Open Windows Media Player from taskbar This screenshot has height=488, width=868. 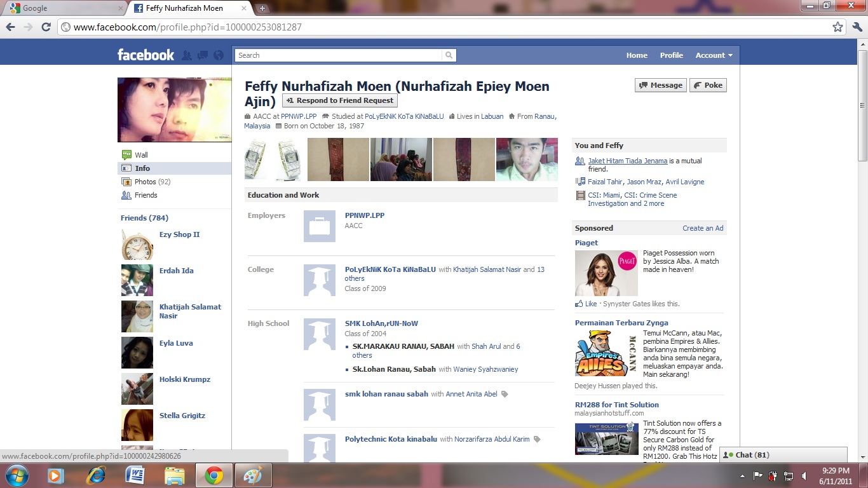pos(55,475)
